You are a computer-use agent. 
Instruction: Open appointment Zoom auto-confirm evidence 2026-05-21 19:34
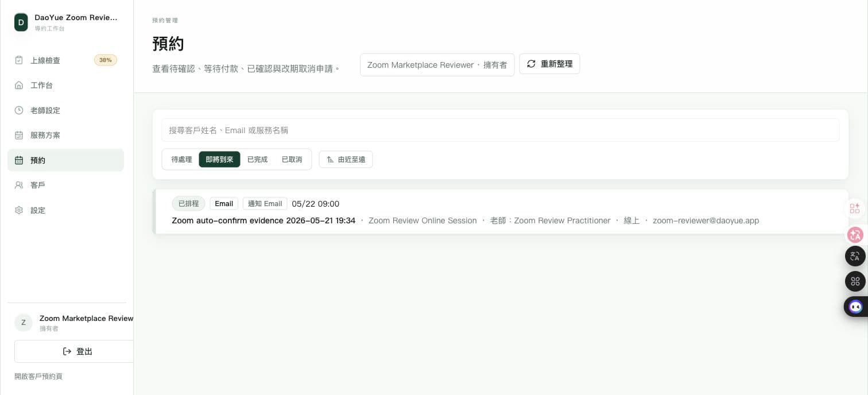click(x=263, y=220)
